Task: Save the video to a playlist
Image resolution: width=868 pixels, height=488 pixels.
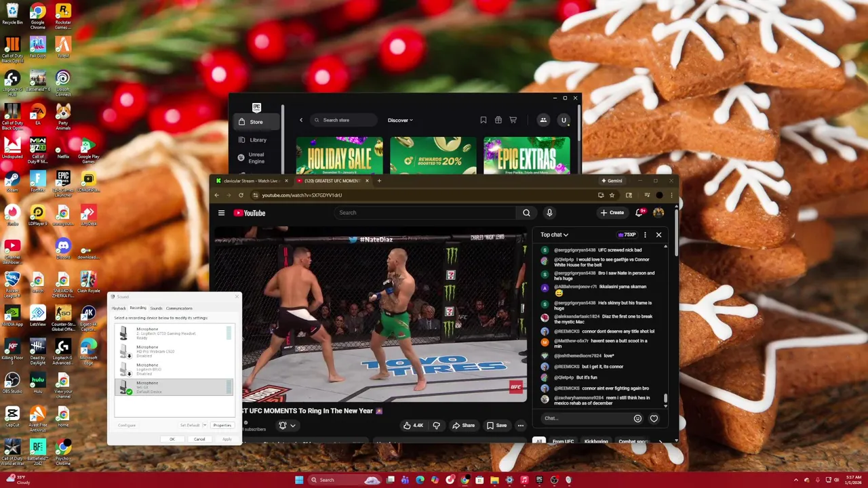Action: [x=496, y=426]
